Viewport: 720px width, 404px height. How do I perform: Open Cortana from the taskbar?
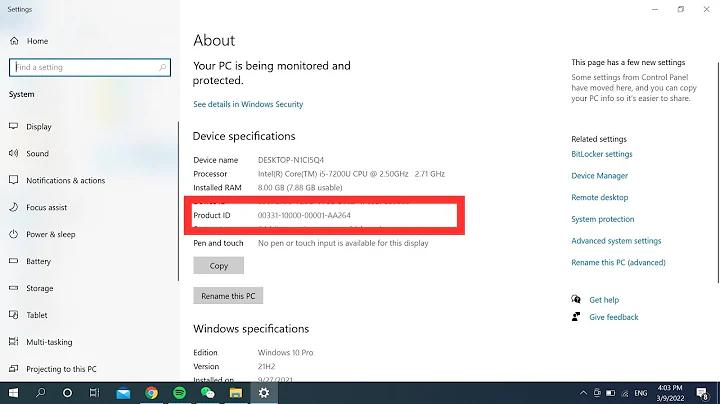pyautogui.click(x=68, y=393)
